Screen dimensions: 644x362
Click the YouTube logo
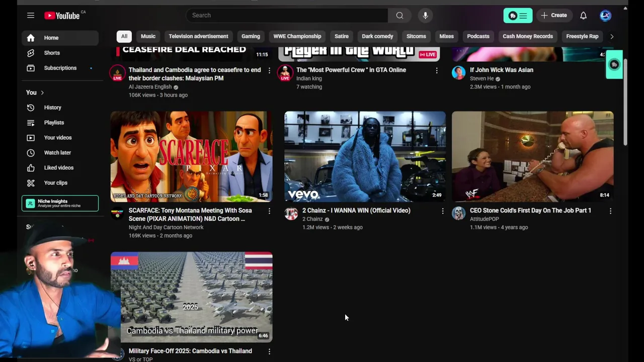coord(62,16)
